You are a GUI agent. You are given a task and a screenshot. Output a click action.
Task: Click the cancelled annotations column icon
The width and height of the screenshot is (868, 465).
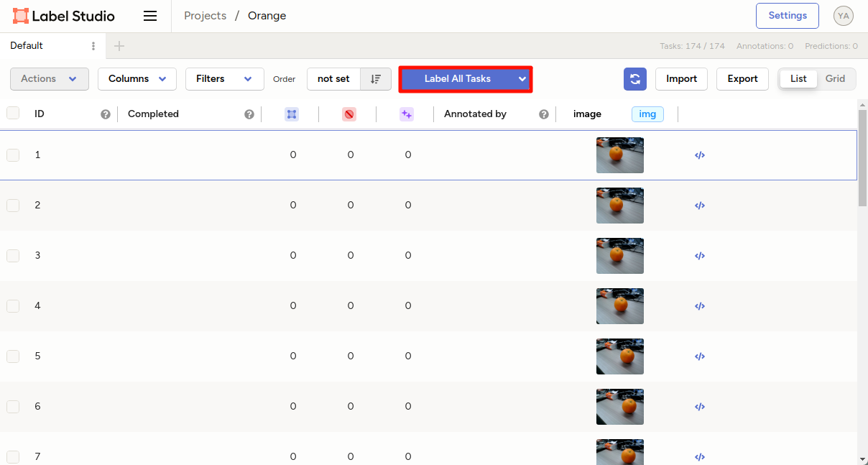349,114
